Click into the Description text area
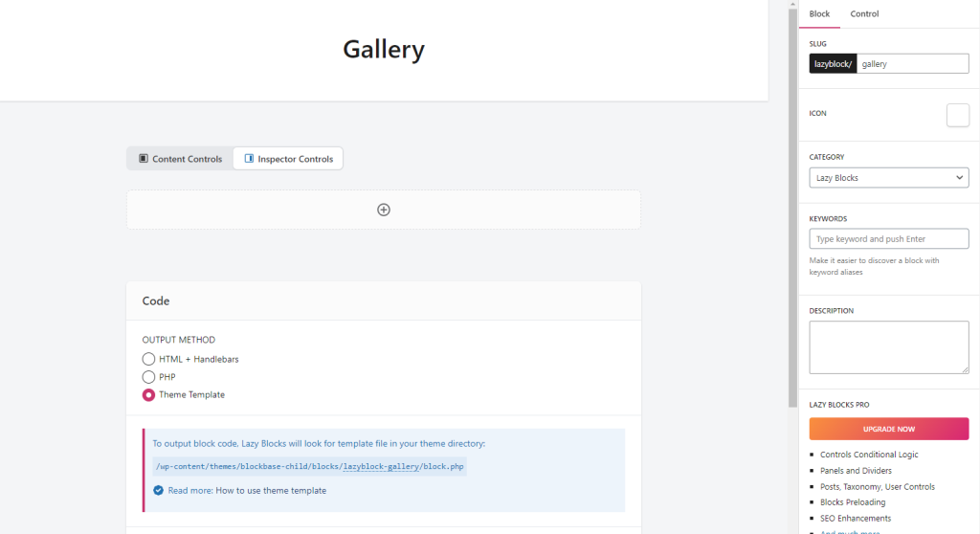 click(x=888, y=346)
